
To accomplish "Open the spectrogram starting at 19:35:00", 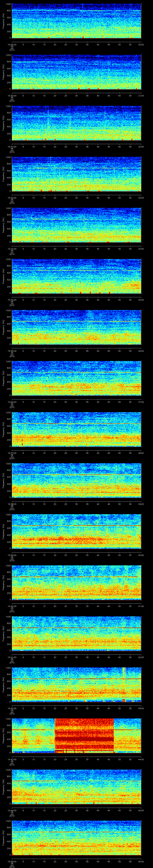I will point(76,327).
